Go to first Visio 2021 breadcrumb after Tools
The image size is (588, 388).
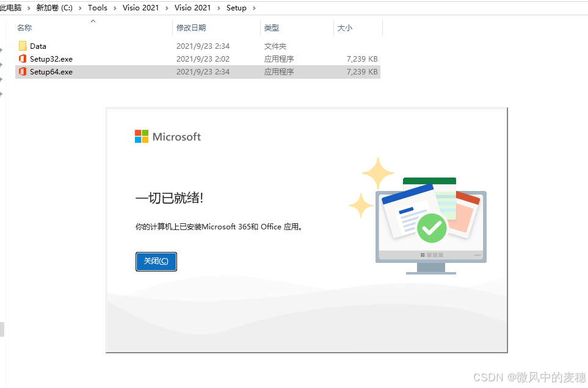[x=140, y=7]
